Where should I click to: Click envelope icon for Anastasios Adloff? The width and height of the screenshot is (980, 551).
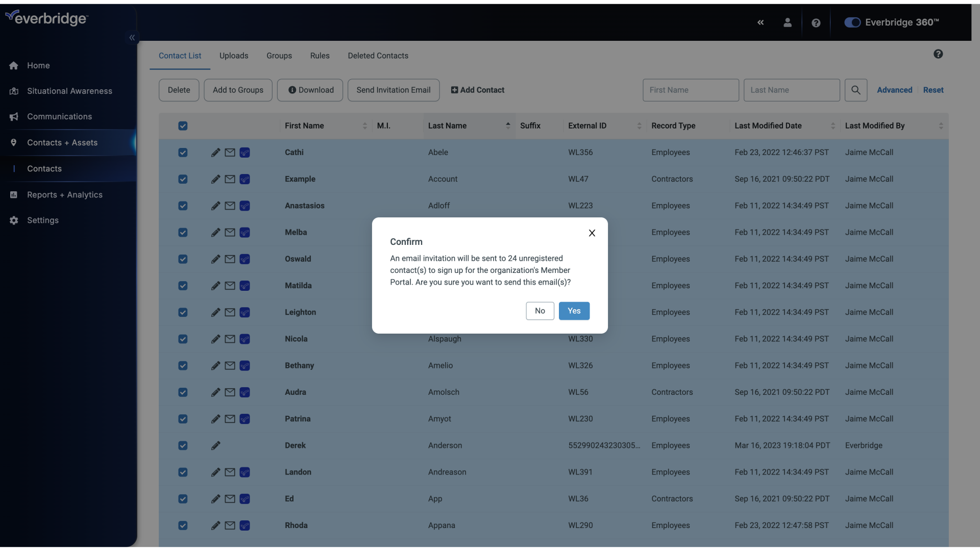click(x=230, y=206)
